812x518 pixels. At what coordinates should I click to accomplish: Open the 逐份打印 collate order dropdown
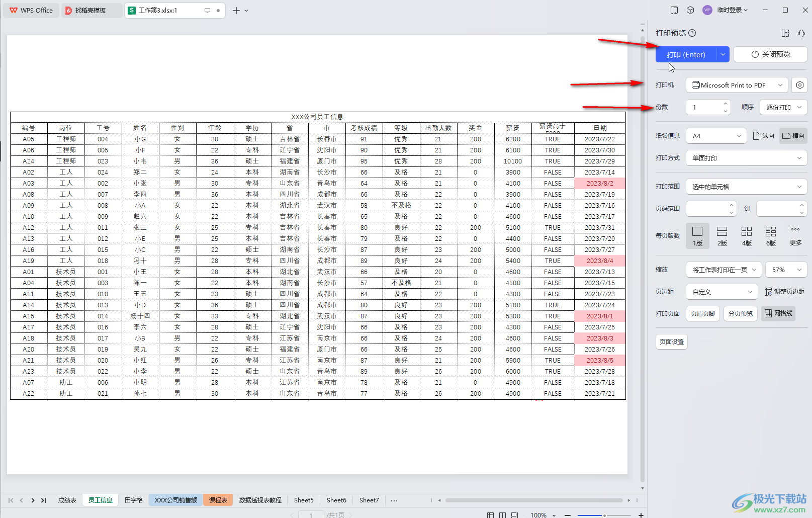coord(783,107)
